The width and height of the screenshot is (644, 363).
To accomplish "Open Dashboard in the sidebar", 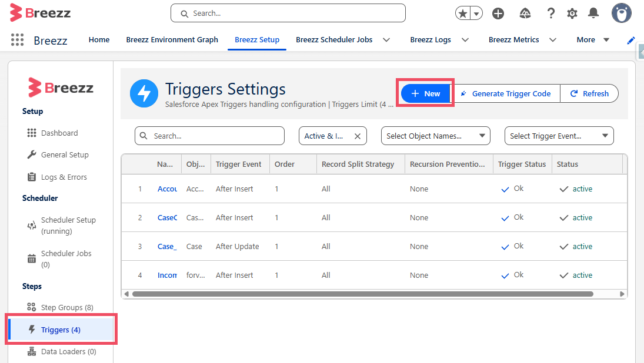I will tap(59, 133).
